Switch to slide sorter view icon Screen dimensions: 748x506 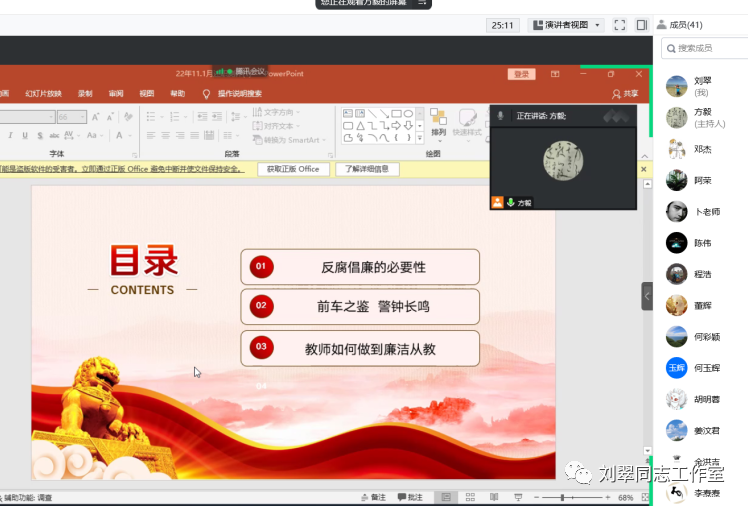point(470,497)
